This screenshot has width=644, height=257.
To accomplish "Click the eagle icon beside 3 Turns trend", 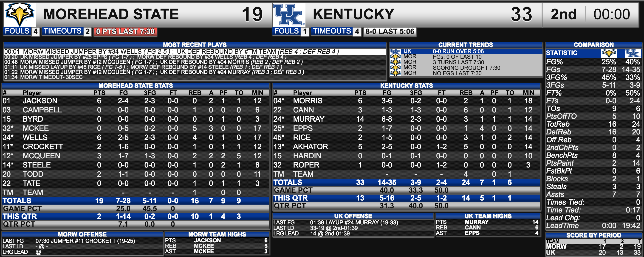I will point(395,62).
